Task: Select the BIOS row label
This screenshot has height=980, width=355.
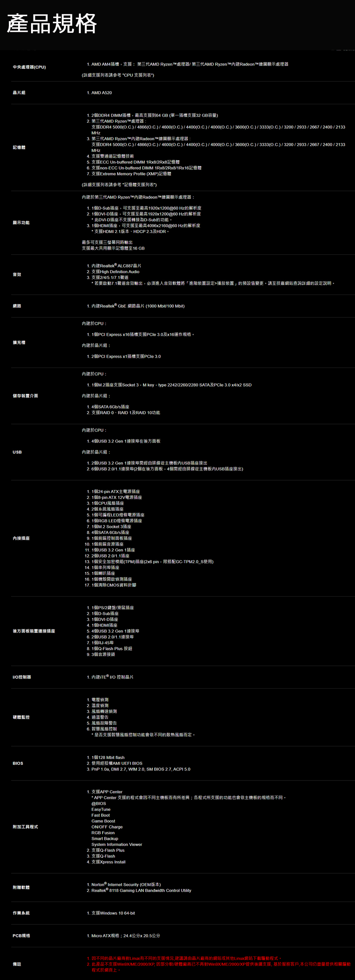Action: pyautogui.click(x=18, y=764)
